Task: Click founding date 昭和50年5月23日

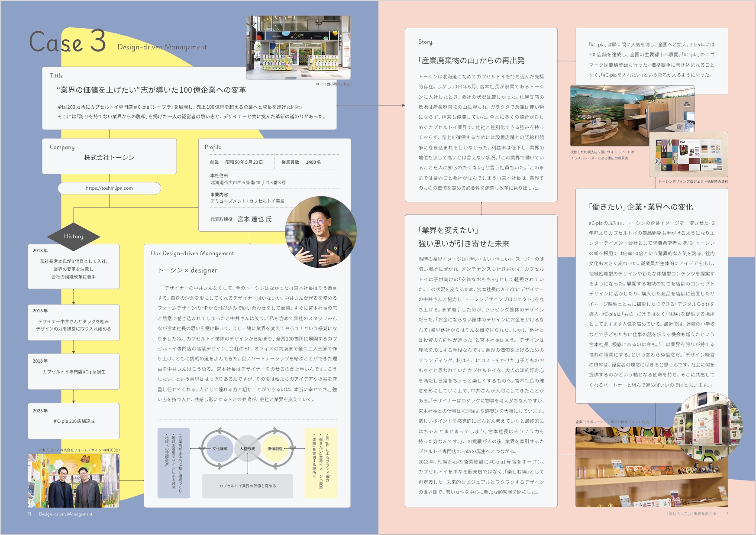Action: point(244,162)
